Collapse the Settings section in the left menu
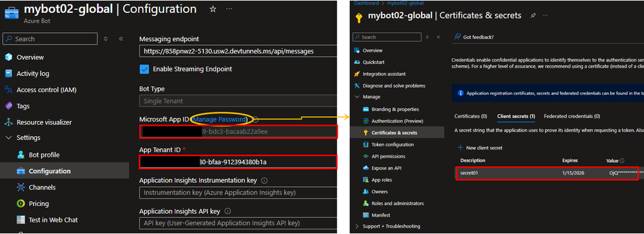Screen dimensions: 644x234 click(x=8, y=137)
